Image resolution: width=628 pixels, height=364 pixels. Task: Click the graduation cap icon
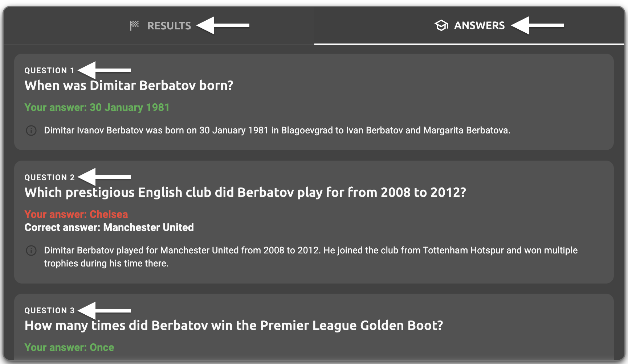pos(441,25)
